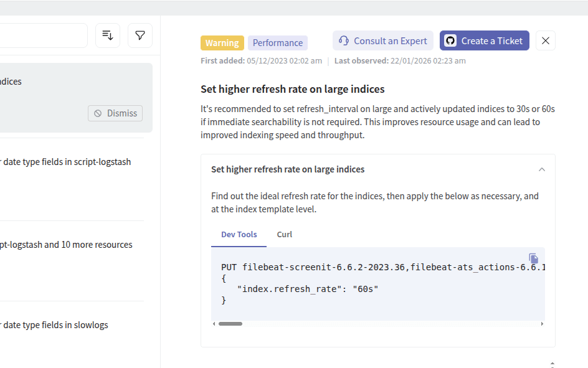Click the GitHub logo on Create a Ticket
Image resolution: width=588 pixels, height=368 pixels.
(x=450, y=40)
